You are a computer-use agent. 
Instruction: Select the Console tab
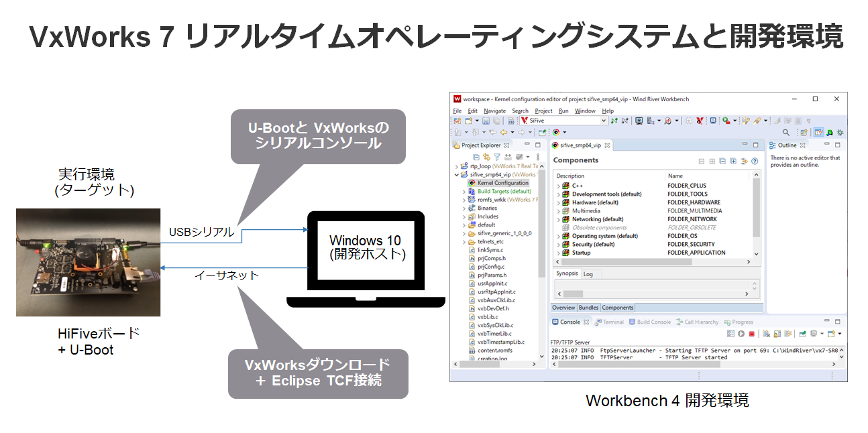click(570, 322)
